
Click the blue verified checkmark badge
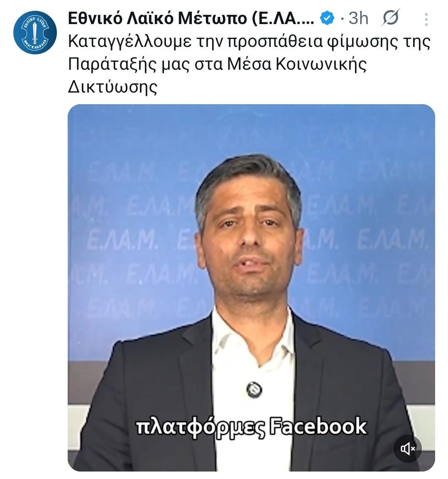click(x=327, y=18)
